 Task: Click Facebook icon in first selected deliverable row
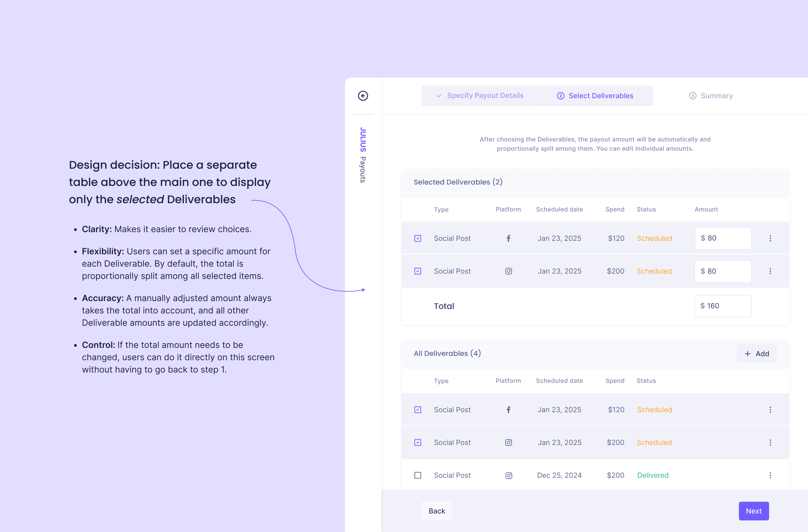508,238
